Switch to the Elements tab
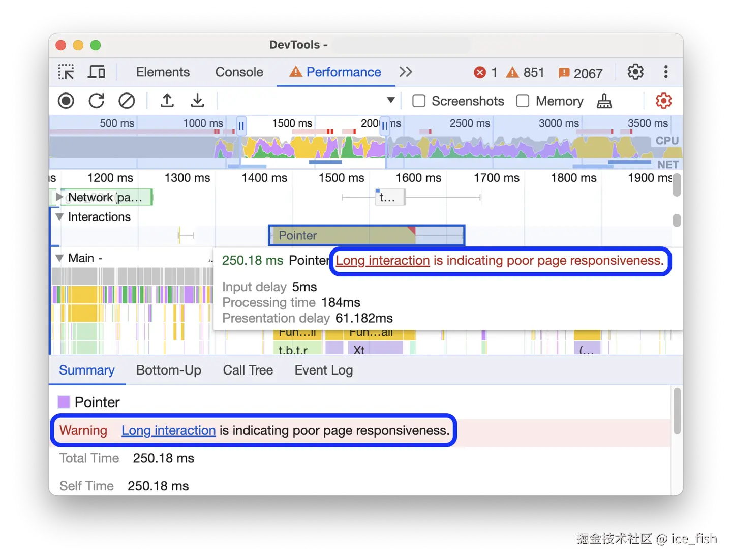This screenshot has height=560, width=732. [x=163, y=72]
